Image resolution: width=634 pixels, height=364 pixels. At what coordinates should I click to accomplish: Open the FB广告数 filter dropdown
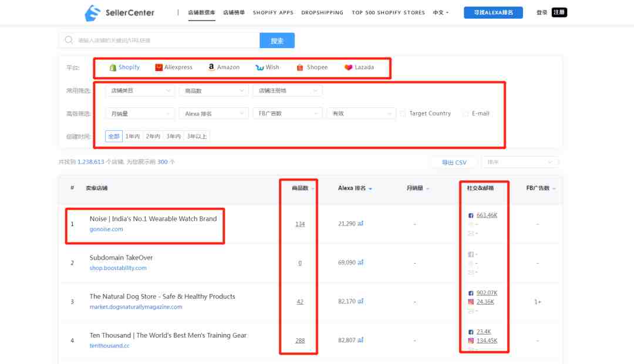tap(287, 114)
